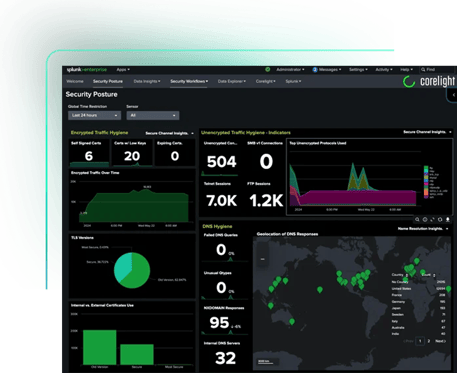Open the Data Explorer menu tab
The height and width of the screenshot is (373, 457).
(x=232, y=81)
